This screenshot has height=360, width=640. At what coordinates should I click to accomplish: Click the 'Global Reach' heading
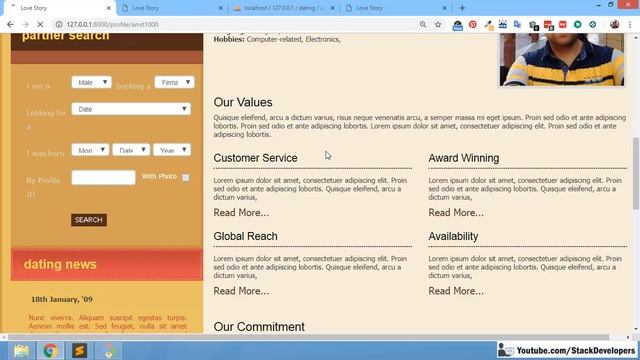[245, 236]
